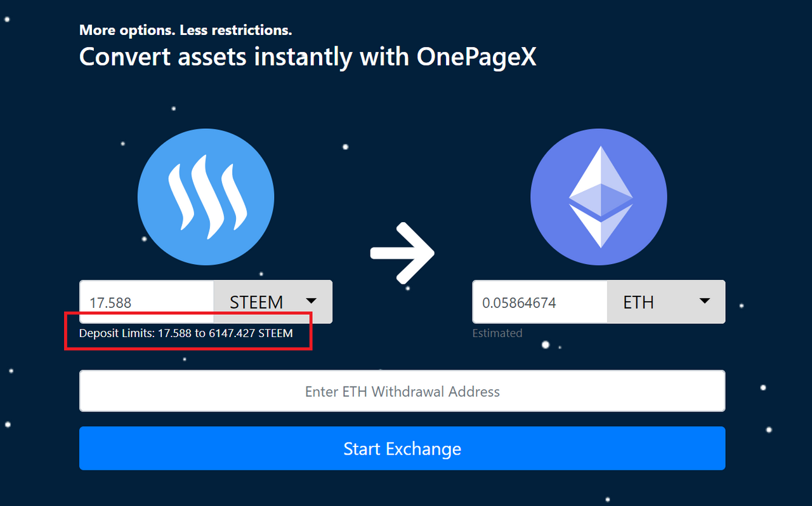Image resolution: width=812 pixels, height=506 pixels.
Task: Click the Enter ETH Withdrawal Address box
Action: (x=402, y=391)
